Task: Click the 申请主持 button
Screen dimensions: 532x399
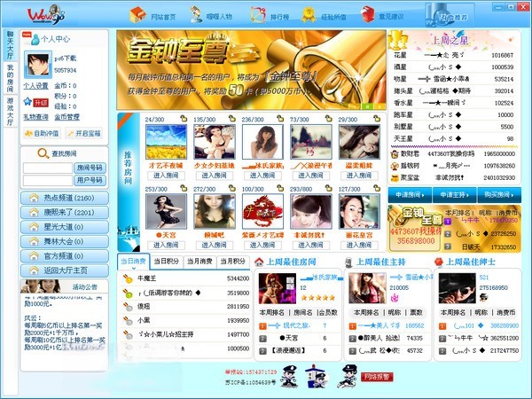Action: coord(455,195)
